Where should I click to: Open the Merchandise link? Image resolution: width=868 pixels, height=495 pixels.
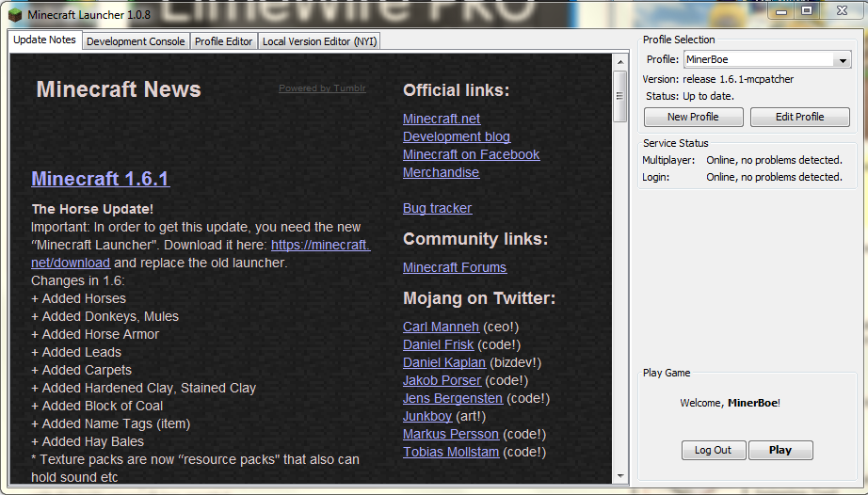click(441, 172)
